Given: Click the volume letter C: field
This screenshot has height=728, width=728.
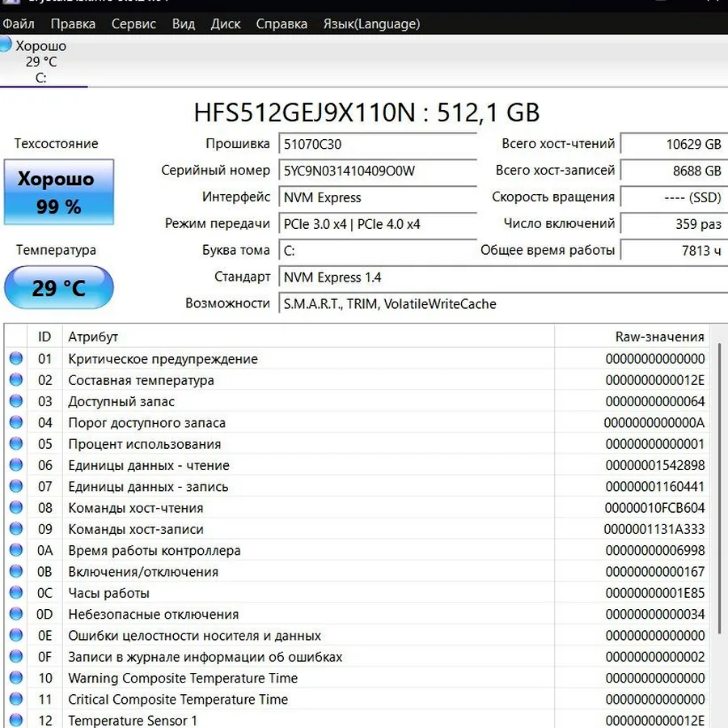Looking at the screenshot, I should point(378,251).
